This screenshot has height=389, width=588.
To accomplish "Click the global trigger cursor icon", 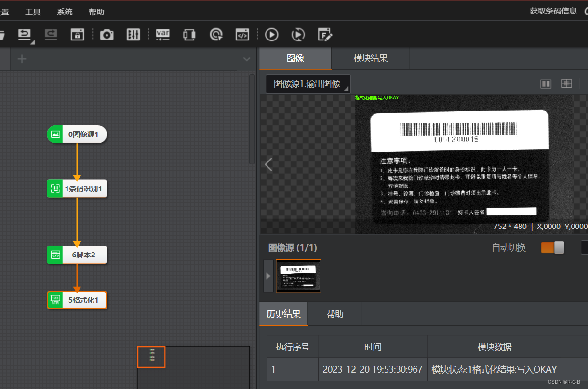I will pos(216,35).
